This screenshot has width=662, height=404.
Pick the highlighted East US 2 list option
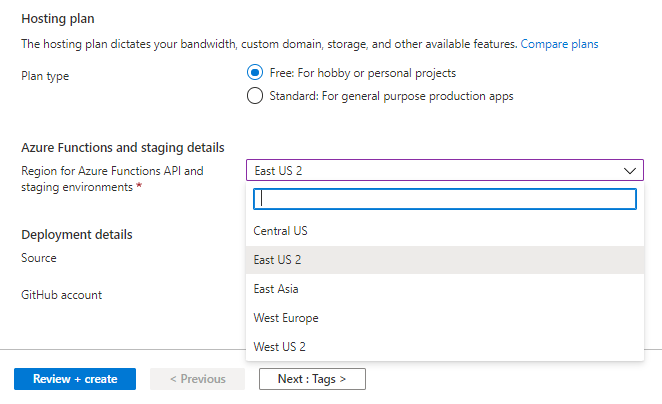pyautogui.click(x=278, y=260)
